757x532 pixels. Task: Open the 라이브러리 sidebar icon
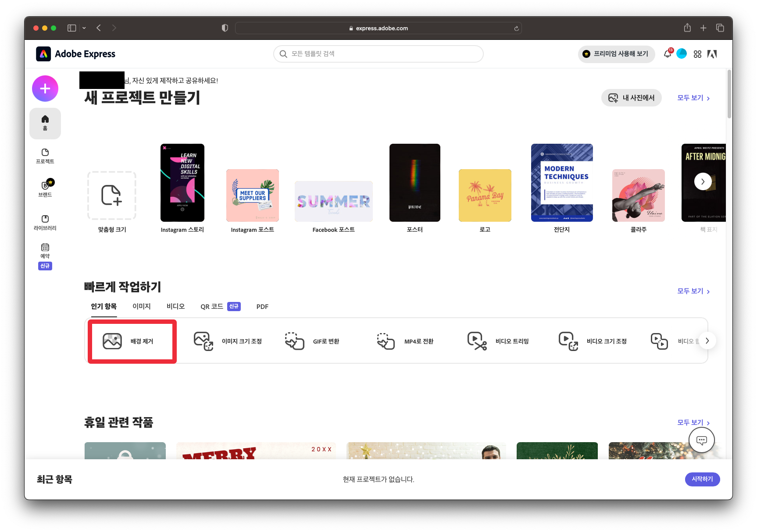(x=45, y=223)
